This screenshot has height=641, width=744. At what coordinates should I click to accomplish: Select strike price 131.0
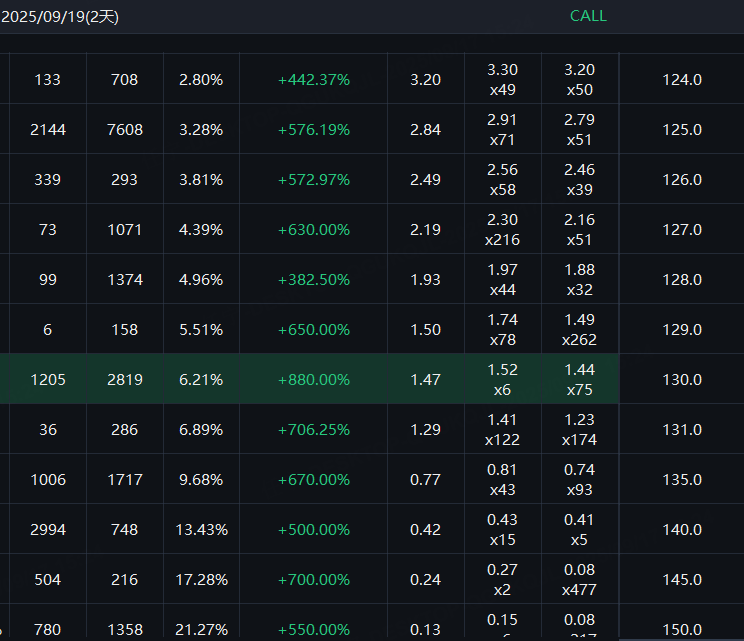coord(682,430)
